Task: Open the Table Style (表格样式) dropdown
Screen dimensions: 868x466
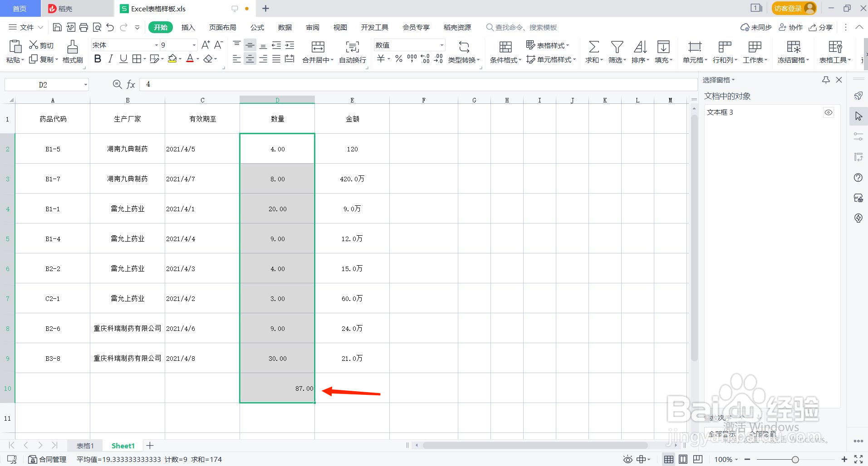Action: [548, 45]
